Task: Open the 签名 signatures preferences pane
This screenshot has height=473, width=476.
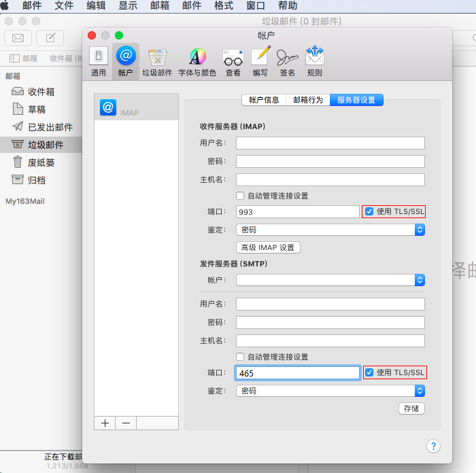Action: pyautogui.click(x=287, y=62)
